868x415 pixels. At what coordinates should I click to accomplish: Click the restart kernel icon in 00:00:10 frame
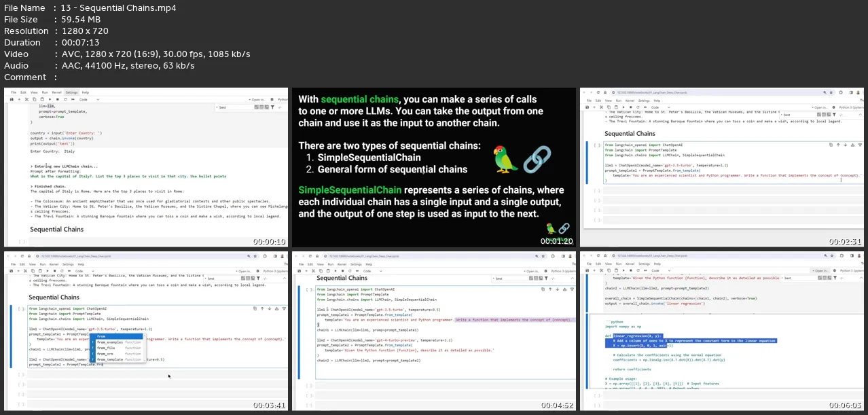[x=65, y=100]
